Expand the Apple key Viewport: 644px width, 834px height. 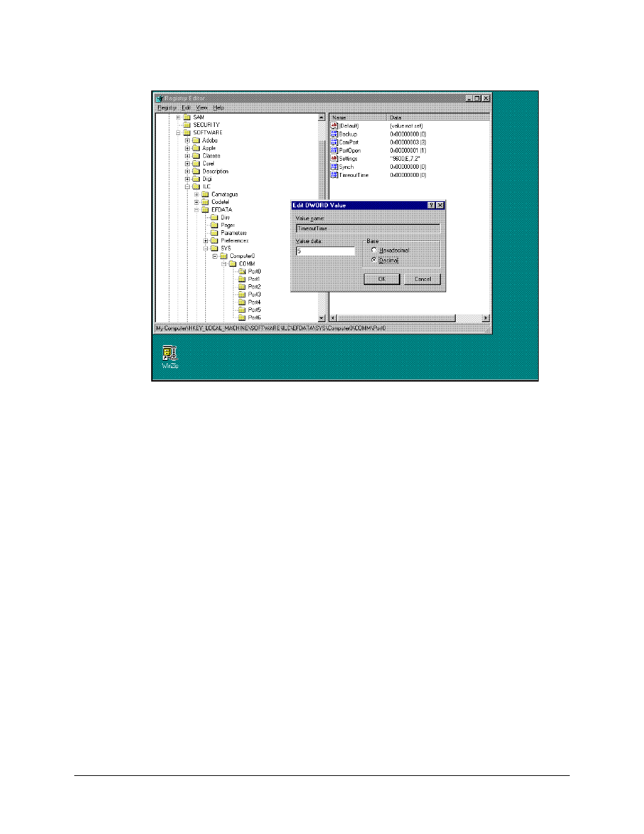pos(188,148)
